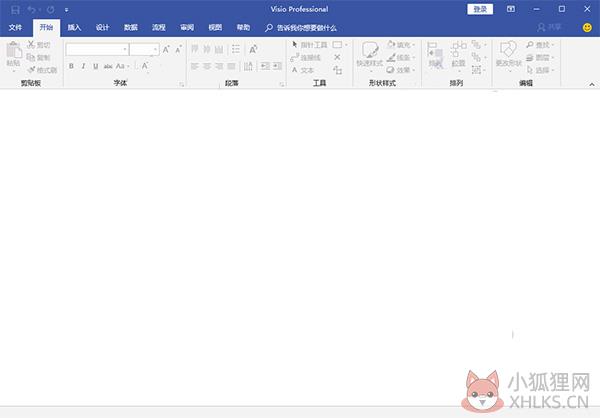This screenshot has width=600, height=418.
Task: Open the Aa change case dropdown
Action: [122, 66]
